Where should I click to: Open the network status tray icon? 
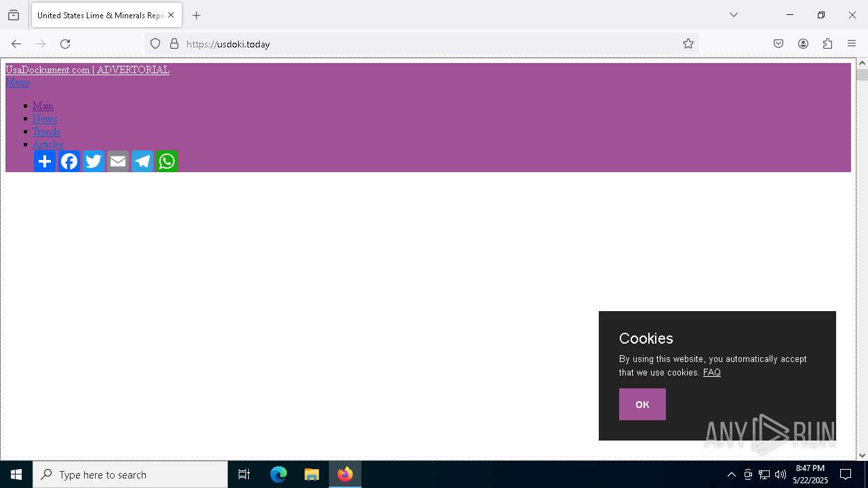point(764,474)
